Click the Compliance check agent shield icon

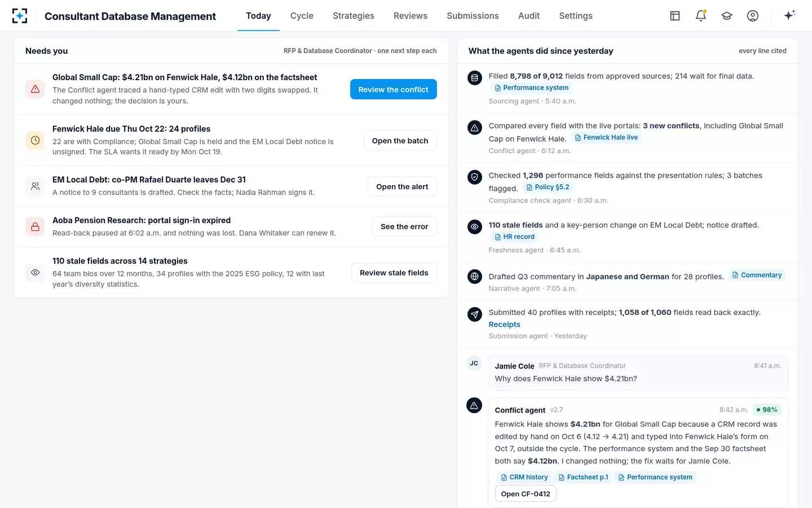click(x=475, y=177)
